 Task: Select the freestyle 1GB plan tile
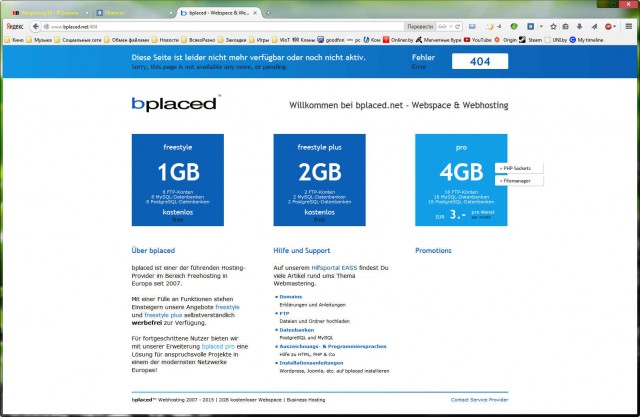178,180
